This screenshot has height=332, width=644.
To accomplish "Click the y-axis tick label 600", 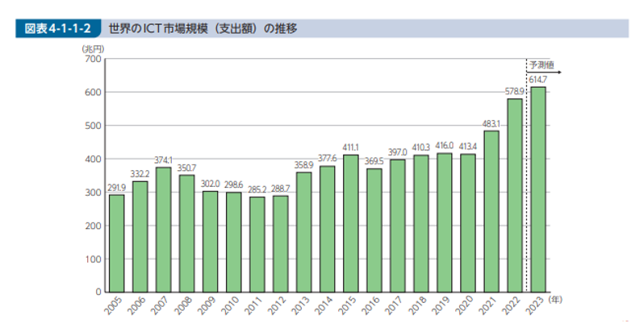I will click(x=94, y=92).
